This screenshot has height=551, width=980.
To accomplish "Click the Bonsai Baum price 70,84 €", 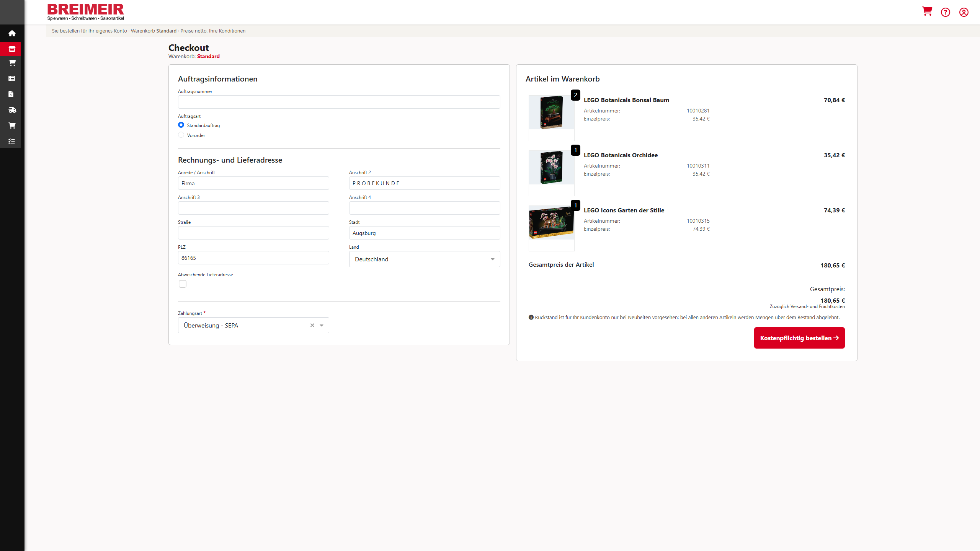I will click(834, 100).
